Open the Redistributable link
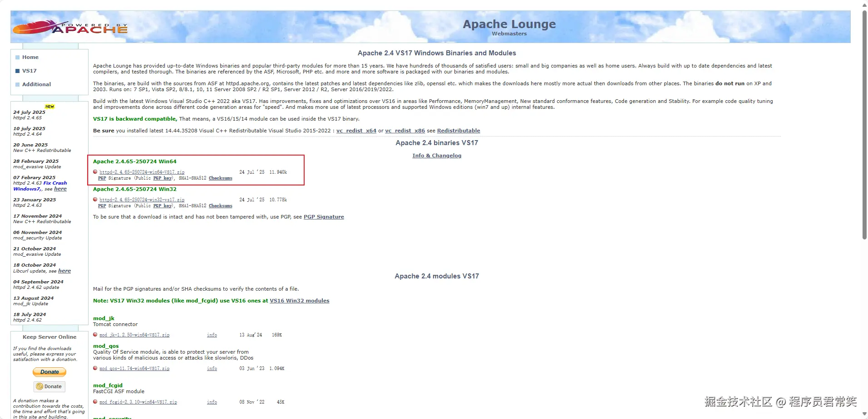This screenshot has height=419, width=868. (x=459, y=131)
